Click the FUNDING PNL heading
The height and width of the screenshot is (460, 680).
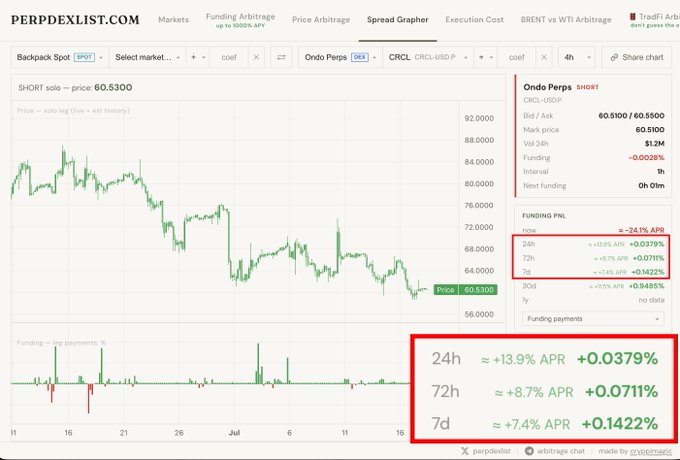544,215
